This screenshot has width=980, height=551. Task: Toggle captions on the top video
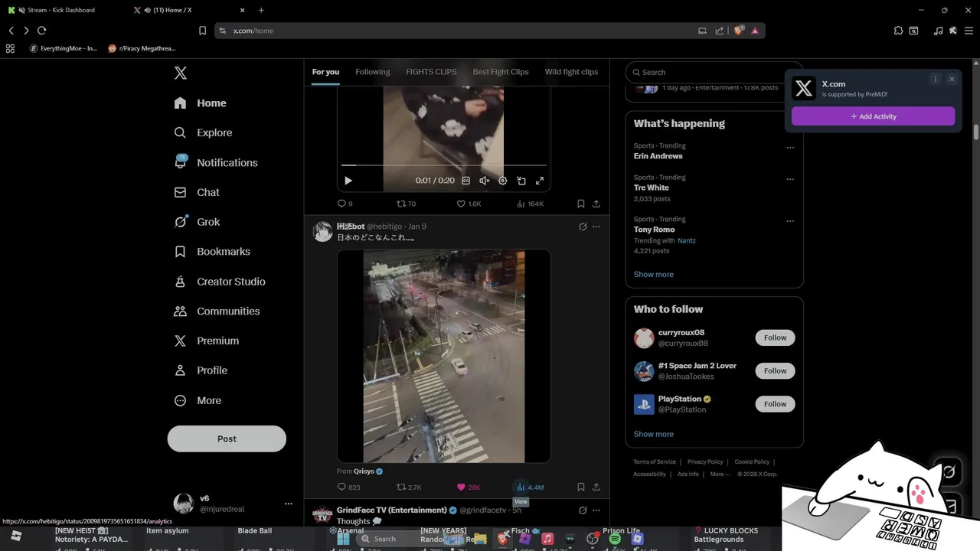(465, 181)
